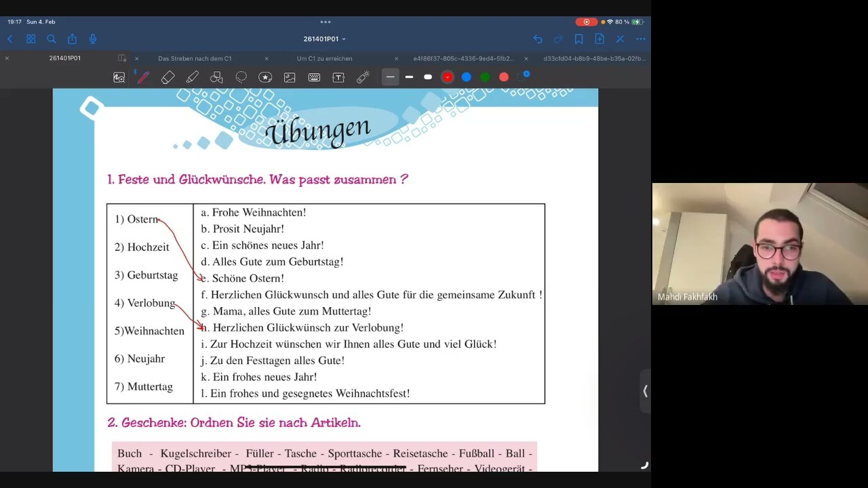
Task: Switch to the e4f86f37-805c tab
Action: point(464,58)
